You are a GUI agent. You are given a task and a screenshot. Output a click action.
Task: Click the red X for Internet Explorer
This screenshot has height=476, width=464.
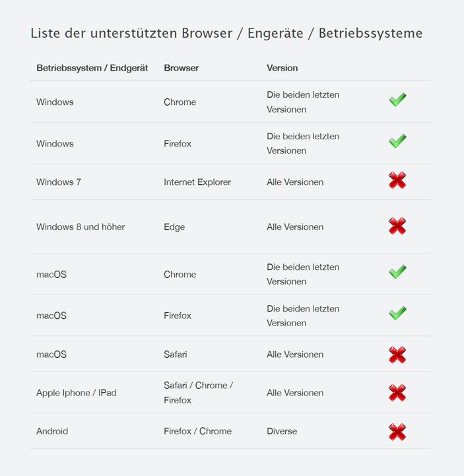click(x=397, y=180)
